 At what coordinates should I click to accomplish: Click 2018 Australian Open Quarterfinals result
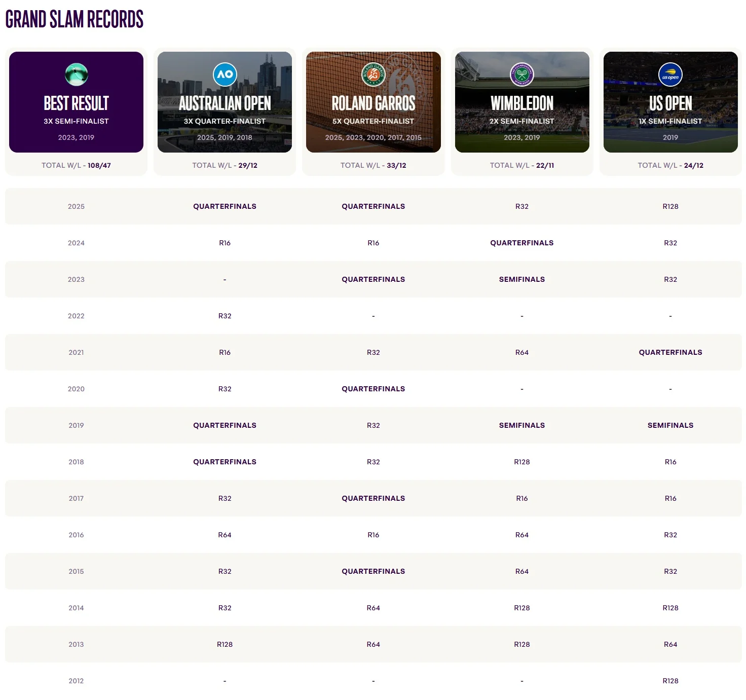click(225, 462)
